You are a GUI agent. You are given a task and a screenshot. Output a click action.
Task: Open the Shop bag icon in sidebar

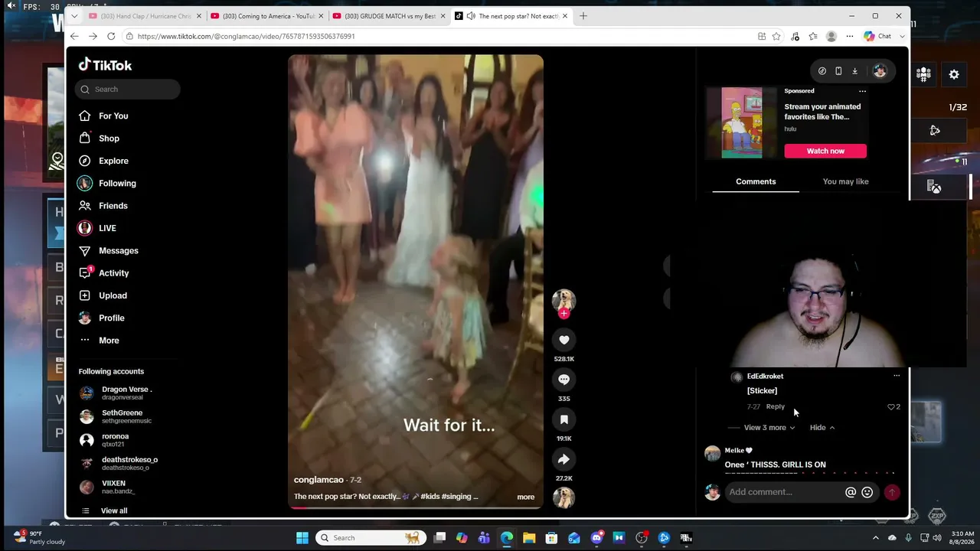(x=85, y=139)
